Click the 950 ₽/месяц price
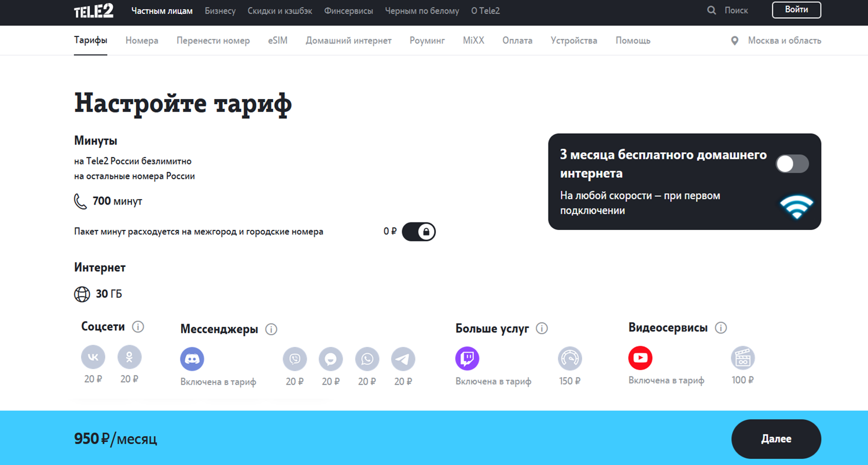 [x=116, y=439]
